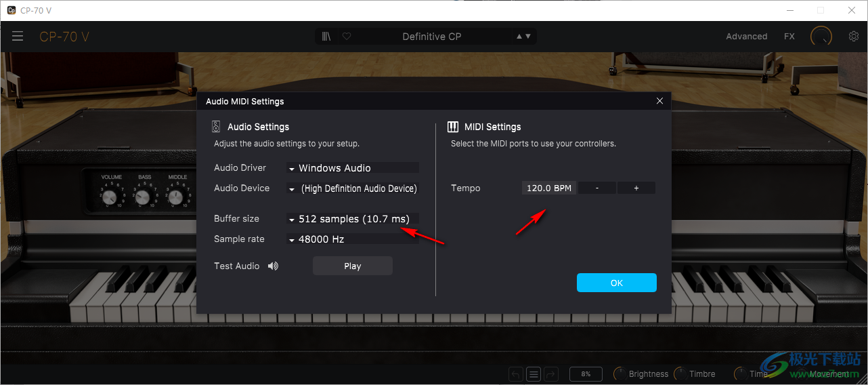Expand the Audio Driver dropdown

pyautogui.click(x=352, y=168)
